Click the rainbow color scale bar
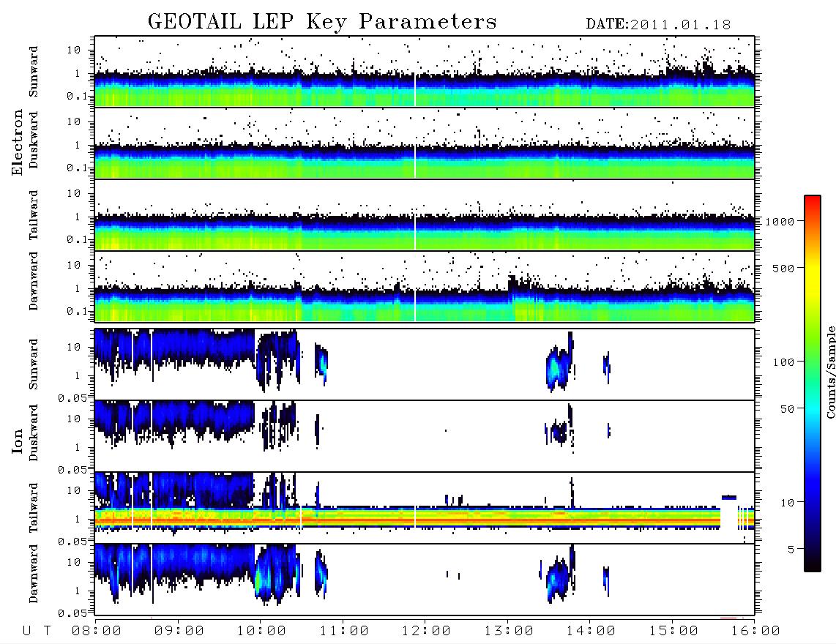Screen dimensions: 836x644 [x=813, y=384]
